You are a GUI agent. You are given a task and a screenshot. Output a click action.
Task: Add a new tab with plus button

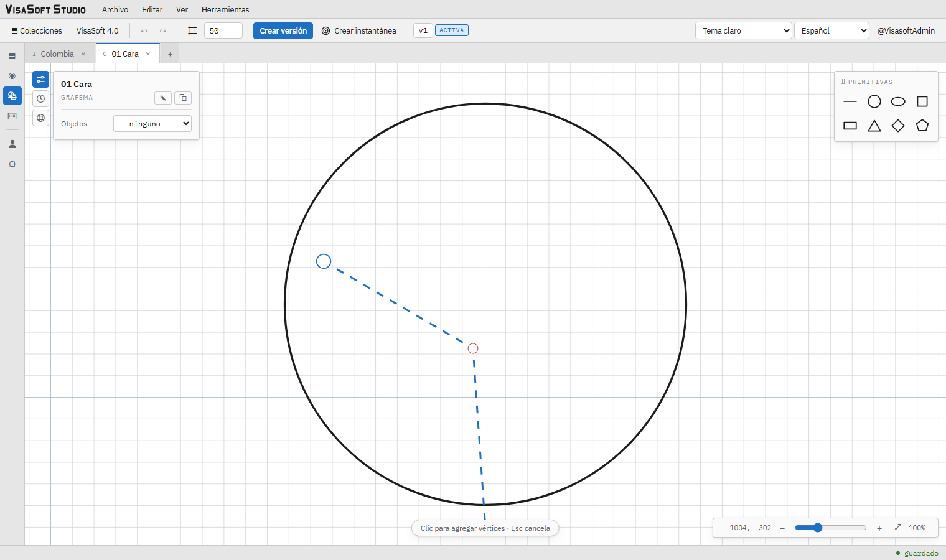coord(170,54)
